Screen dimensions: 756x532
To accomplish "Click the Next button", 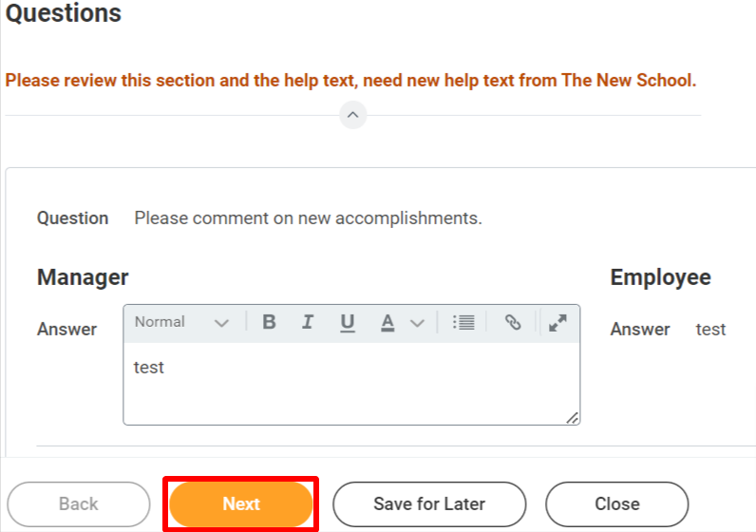I will 241,504.
